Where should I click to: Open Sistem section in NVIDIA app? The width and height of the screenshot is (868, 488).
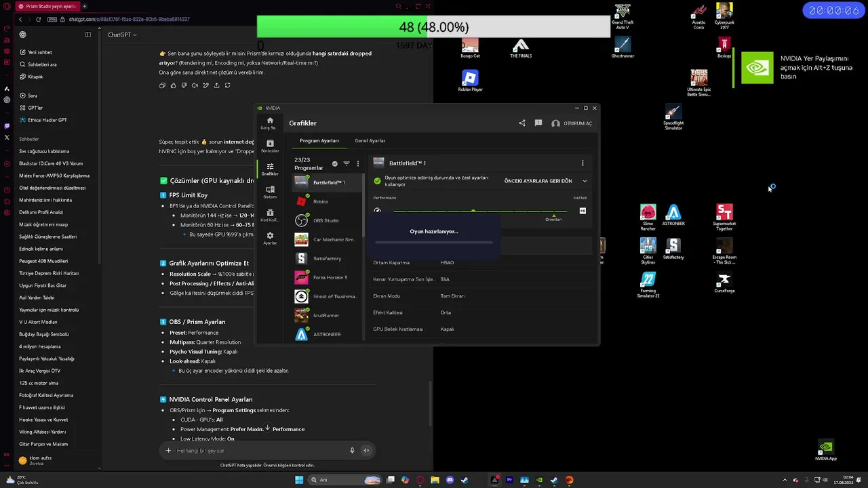(270, 192)
